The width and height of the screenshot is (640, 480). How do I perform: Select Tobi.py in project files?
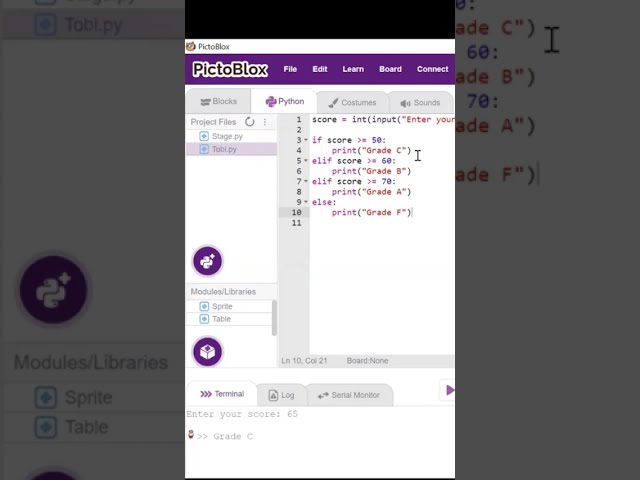click(231, 149)
